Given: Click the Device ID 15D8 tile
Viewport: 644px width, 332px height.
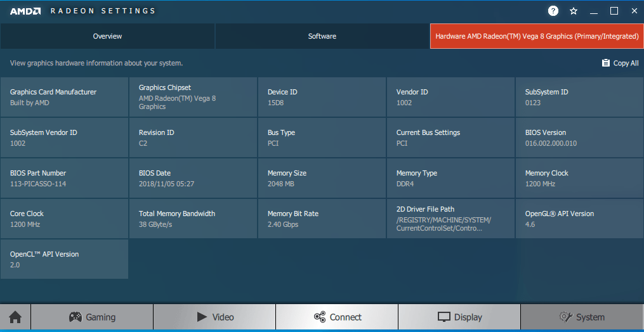Looking at the screenshot, I should point(322,98).
